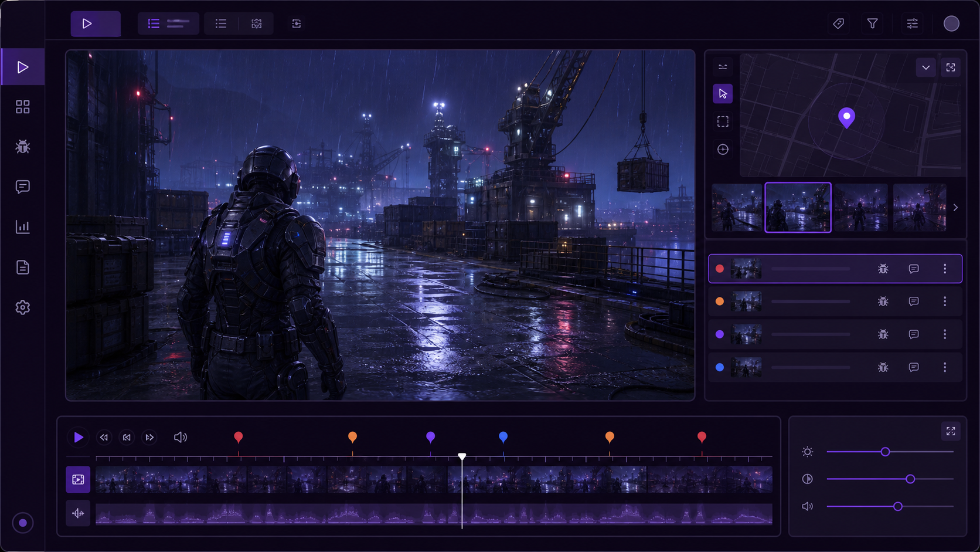Show next thumbnails with right chevron
The width and height of the screenshot is (980, 552).
coord(955,208)
